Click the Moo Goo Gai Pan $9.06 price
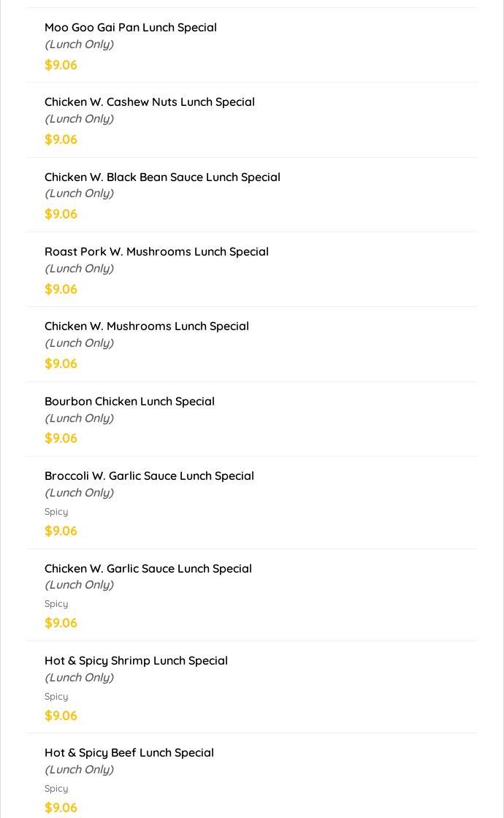Screen dimensions: 504x818 coord(61,65)
